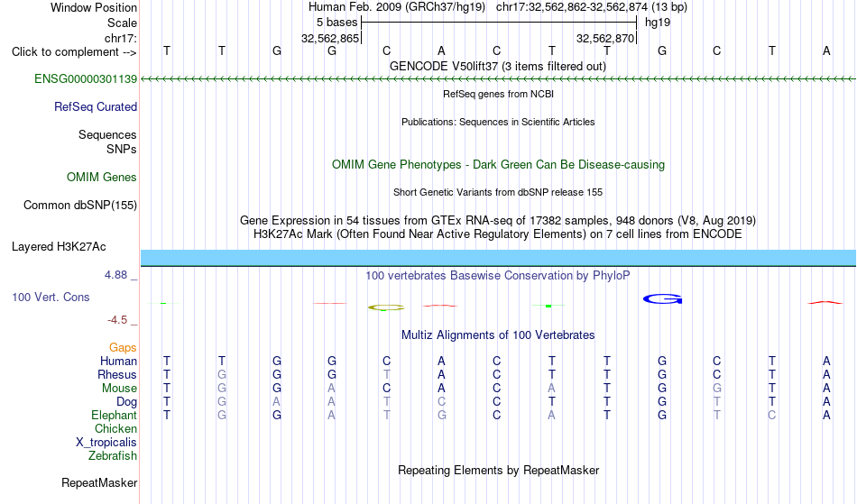Select the Human alignment row label
857x504 pixels.
tap(118, 362)
